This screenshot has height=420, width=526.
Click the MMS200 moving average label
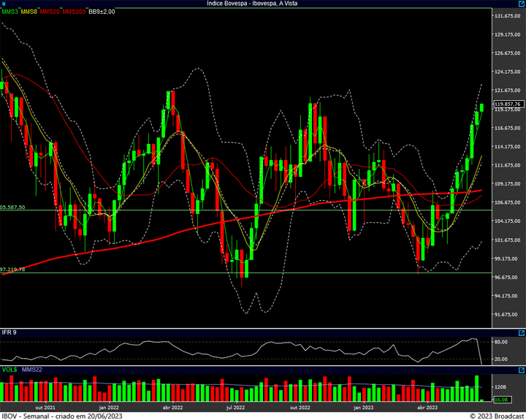(74, 12)
